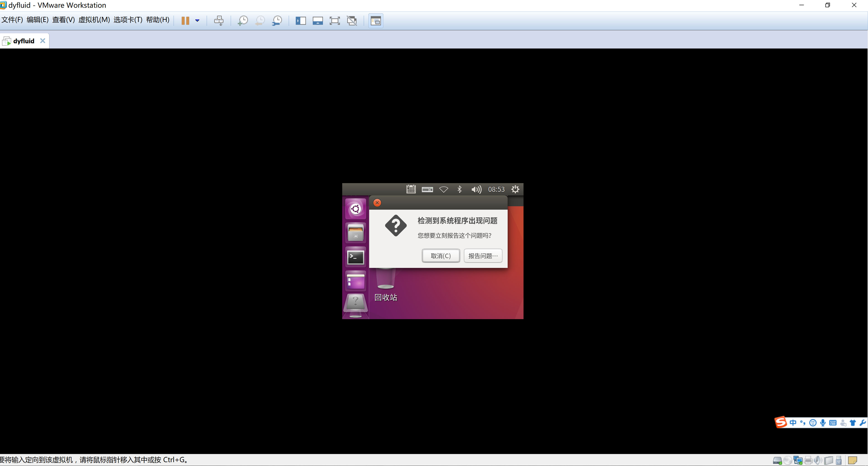Open the Sogou account login icon
The width and height of the screenshot is (868, 466).
843,423
